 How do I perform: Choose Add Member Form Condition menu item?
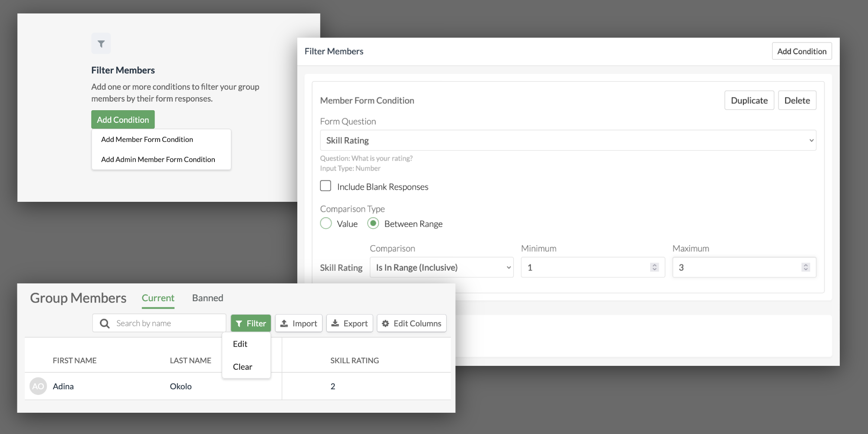click(x=147, y=139)
